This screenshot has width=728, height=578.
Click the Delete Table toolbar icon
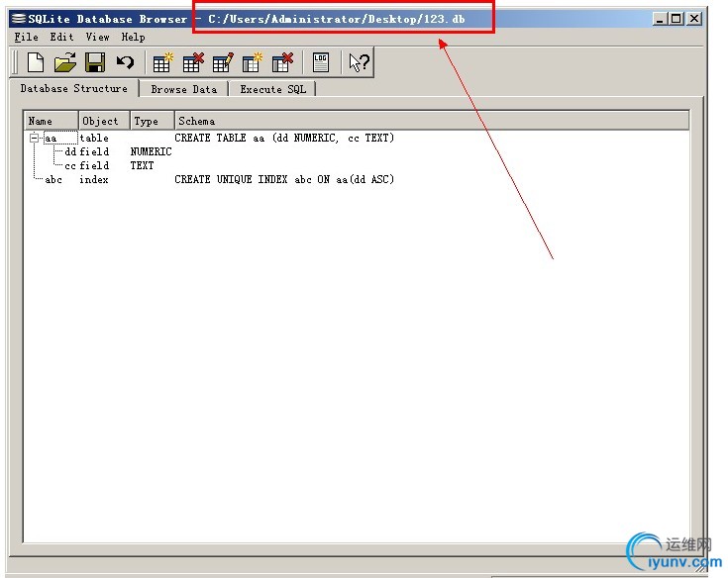click(193, 62)
